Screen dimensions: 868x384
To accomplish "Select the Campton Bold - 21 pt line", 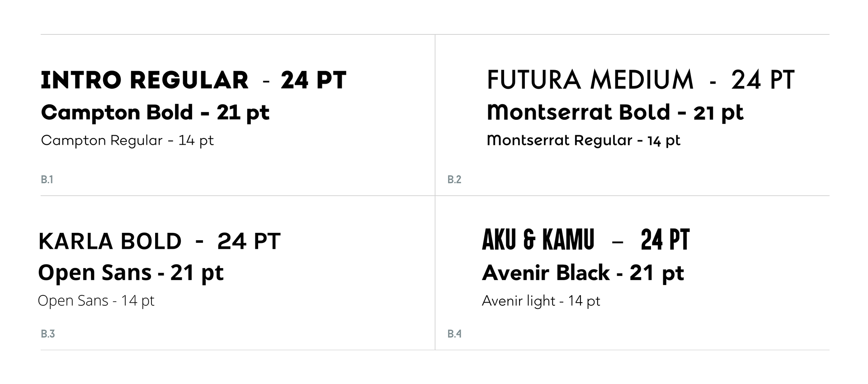I will point(155,113).
